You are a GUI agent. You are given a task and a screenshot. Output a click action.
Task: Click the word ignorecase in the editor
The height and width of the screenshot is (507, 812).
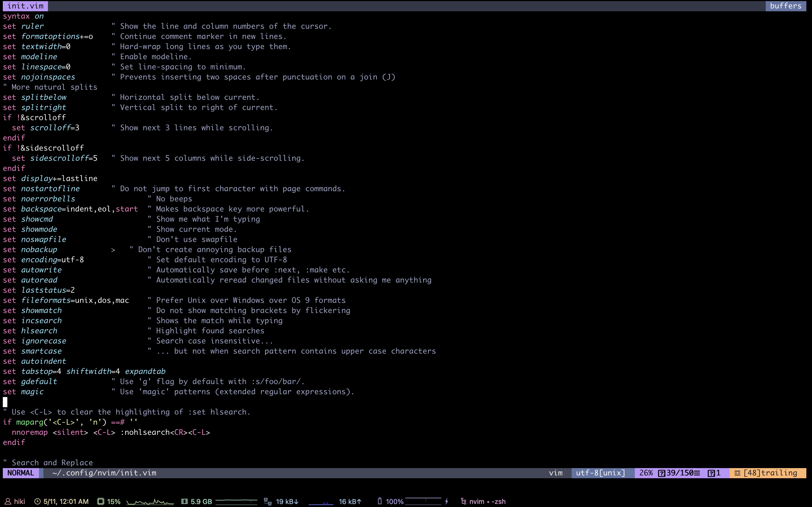(44, 341)
